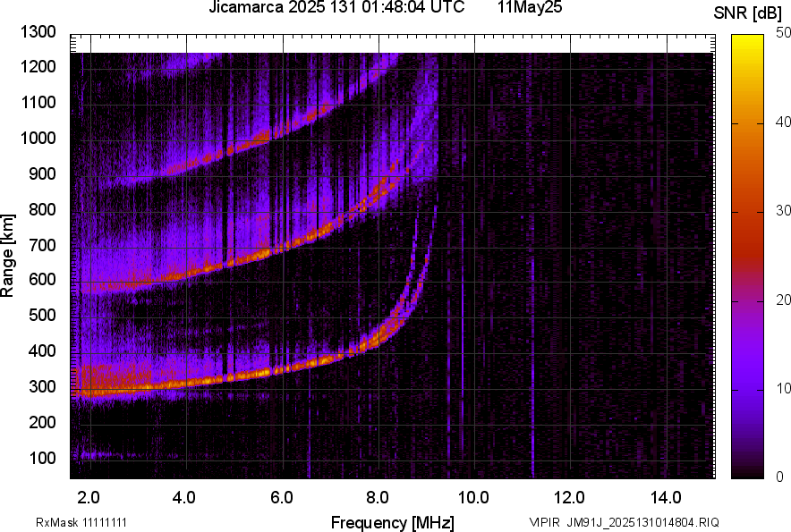791x532 pixels.
Task: Click the range tick label '700'
Action: (42, 245)
